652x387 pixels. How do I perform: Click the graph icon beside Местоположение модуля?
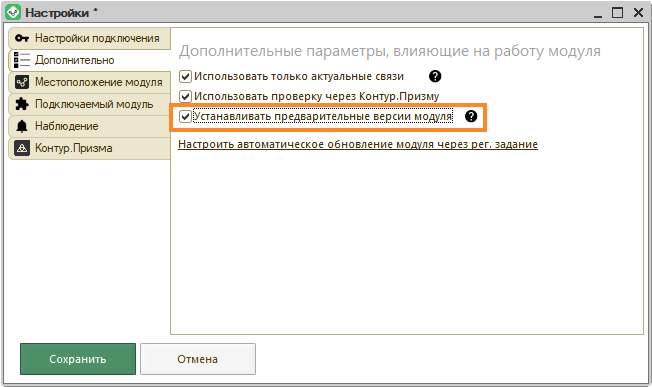[x=22, y=82]
